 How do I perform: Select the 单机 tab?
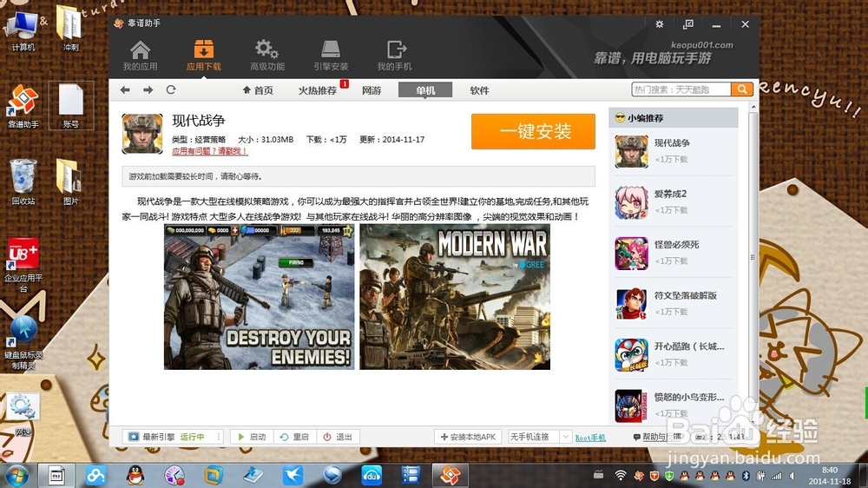425,90
